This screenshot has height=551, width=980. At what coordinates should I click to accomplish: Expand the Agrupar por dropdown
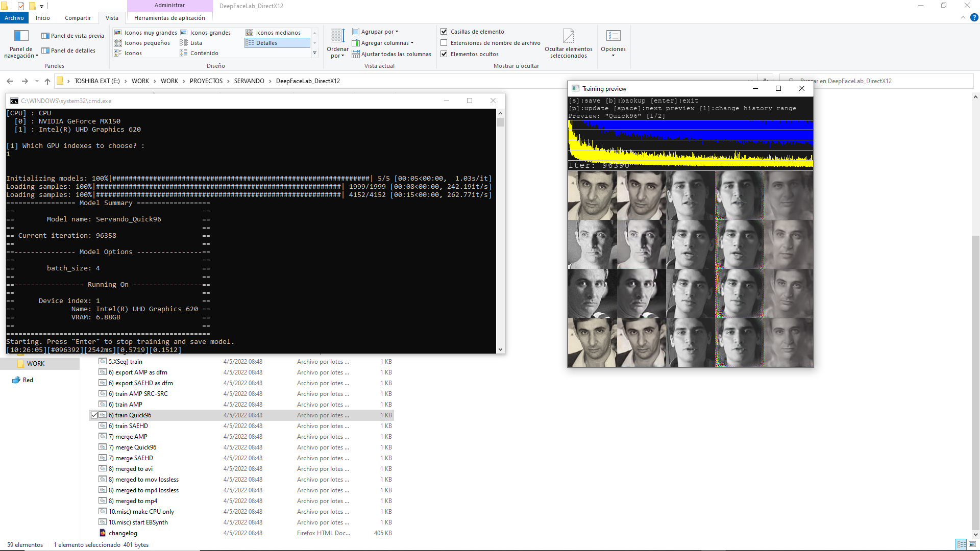pyautogui.click(x=379, y=32)
